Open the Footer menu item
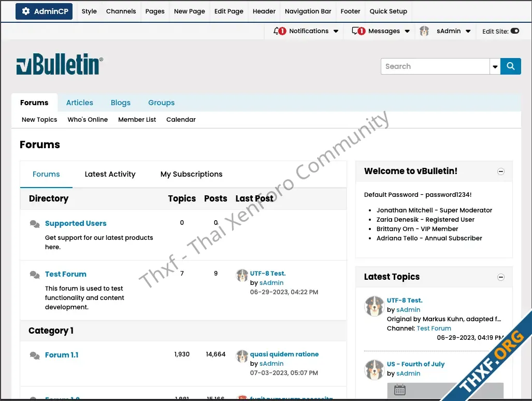The width and height of the screenshot is (532, 401). point(350,11)
